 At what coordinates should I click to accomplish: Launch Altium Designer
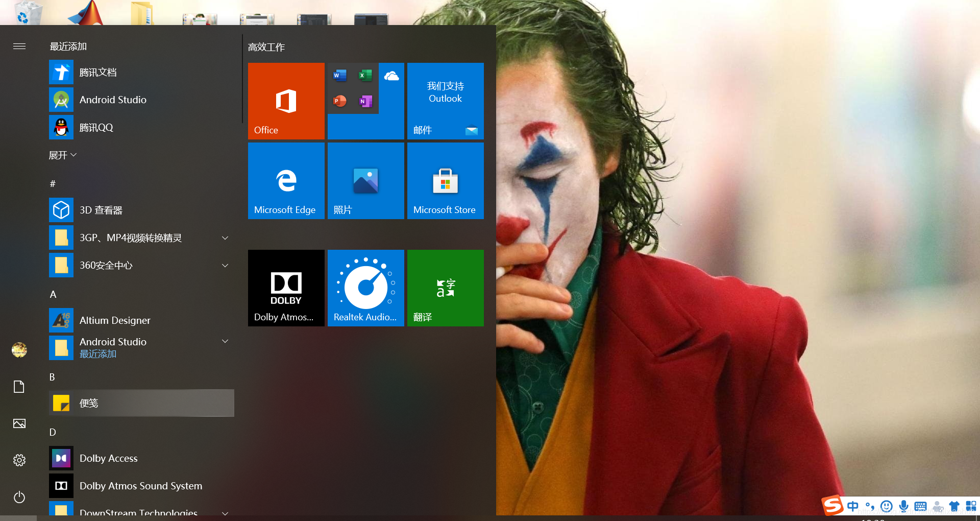click(141, 321)
